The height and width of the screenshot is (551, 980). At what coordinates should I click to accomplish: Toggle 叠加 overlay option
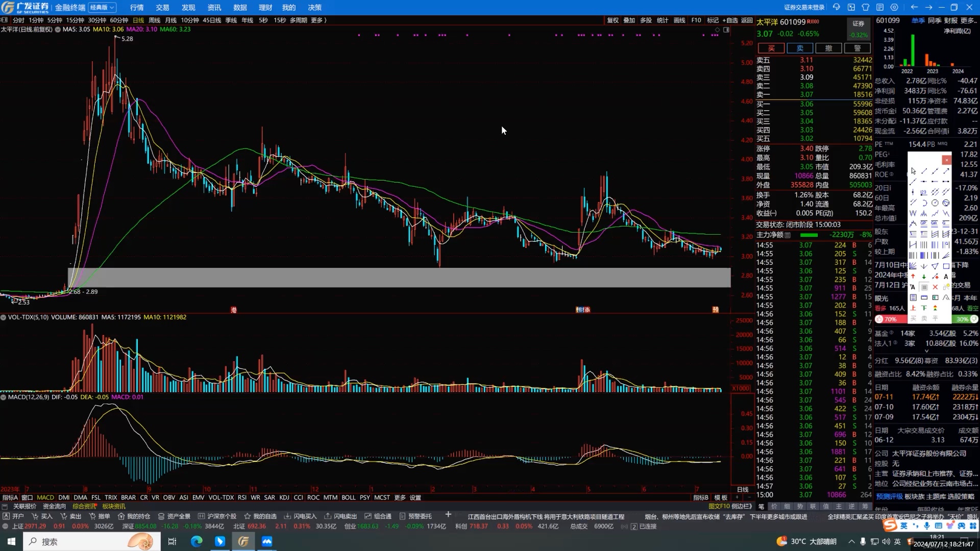tap(629, 20)
